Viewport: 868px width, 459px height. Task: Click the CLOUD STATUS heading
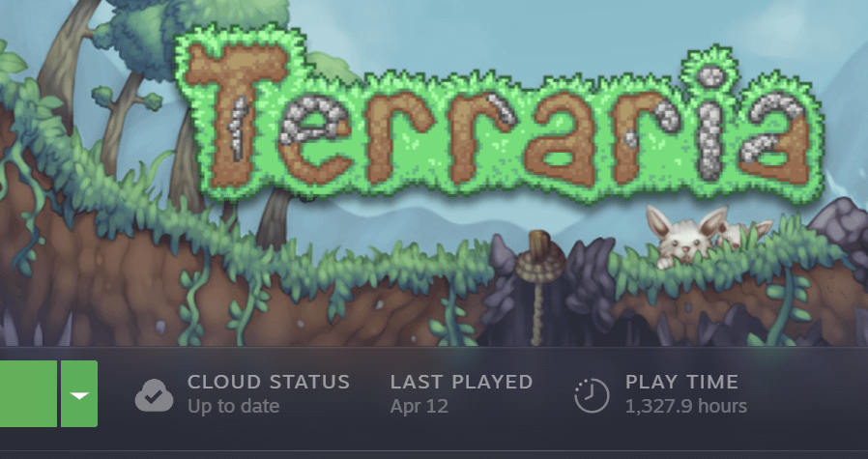pos(269,382)
